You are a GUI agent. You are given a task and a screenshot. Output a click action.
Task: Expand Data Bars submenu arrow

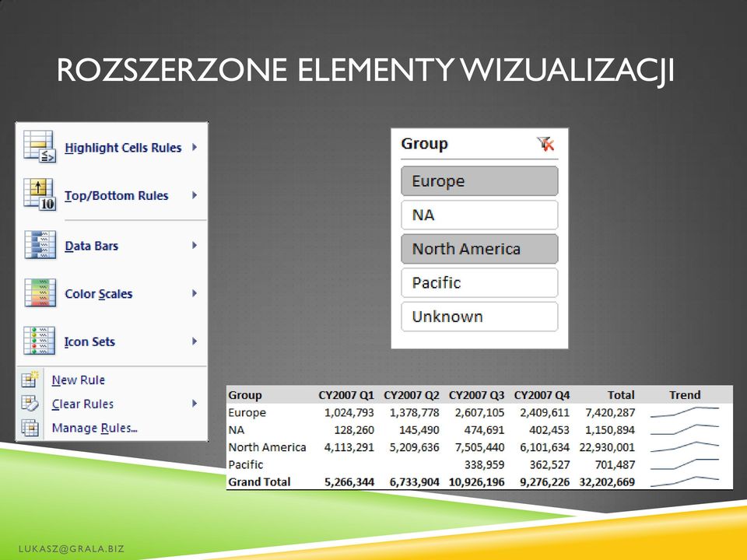195,245
